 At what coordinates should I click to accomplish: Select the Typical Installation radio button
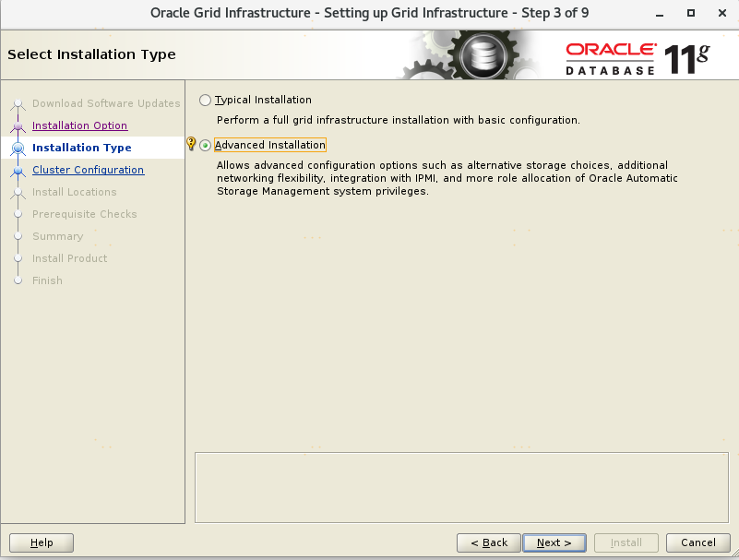[x=206, y=101]
